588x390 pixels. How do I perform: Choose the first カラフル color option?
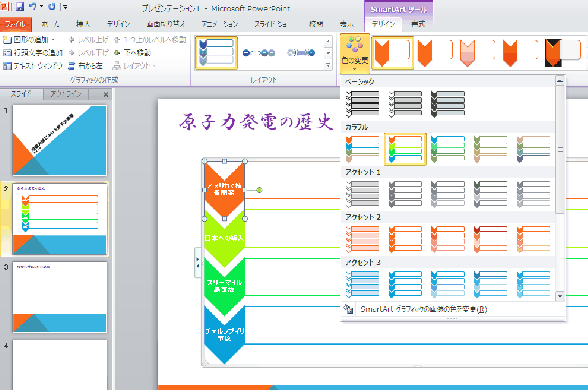pyautogui.click(x=363, y=149)
